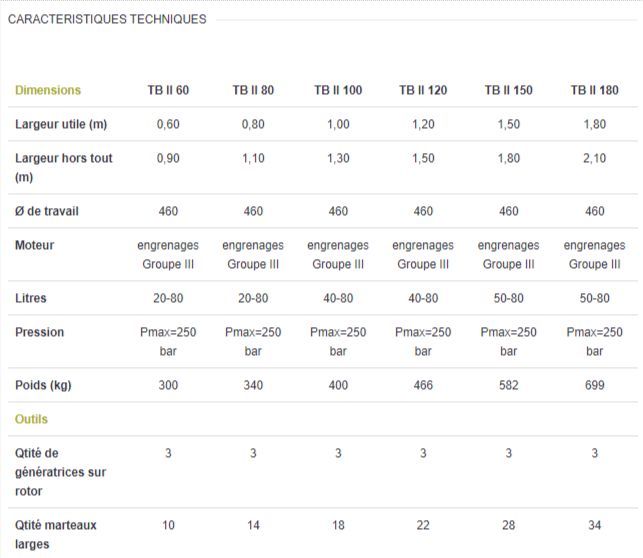Click the TB II 100 column header
643x558 pixels.
click(338, 90)
